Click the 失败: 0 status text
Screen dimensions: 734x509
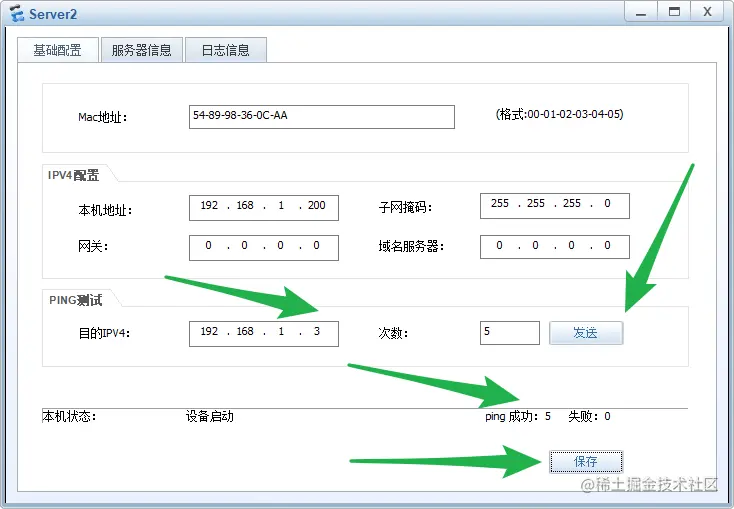tap(589, 416)
